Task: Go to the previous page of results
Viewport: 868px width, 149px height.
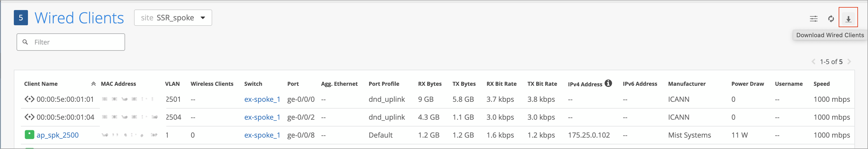Action: 813,62
